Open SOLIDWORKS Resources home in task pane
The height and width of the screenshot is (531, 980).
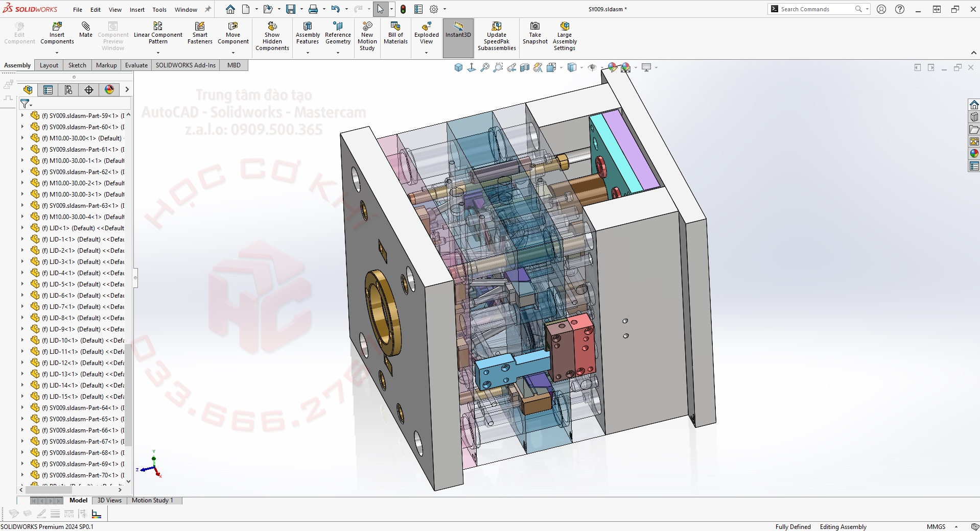tap(974, 105)
